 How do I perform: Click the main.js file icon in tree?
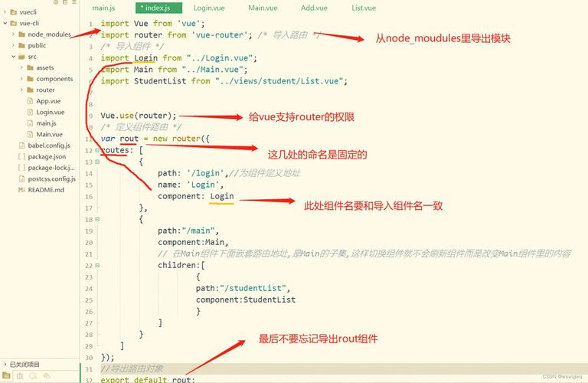[31, 123]
